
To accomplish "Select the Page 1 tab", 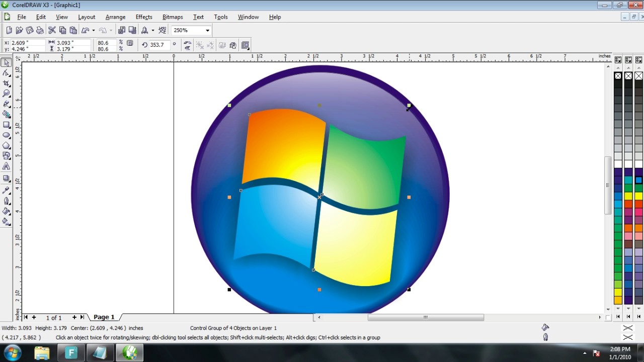I will pos(104,317).
